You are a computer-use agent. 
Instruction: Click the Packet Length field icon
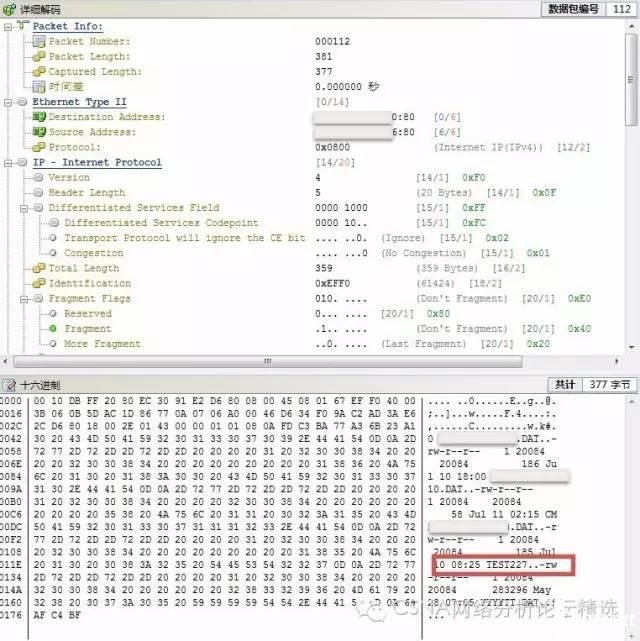[39, 57]
